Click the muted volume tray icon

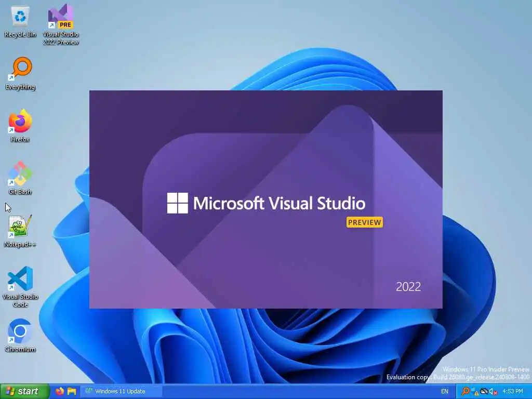click(493, 392)
